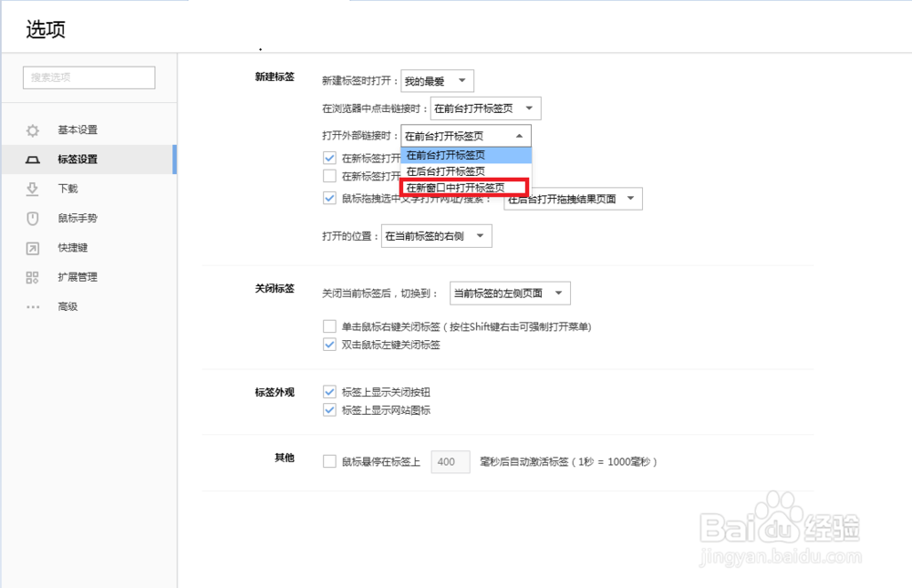912x588 pixels.
Task: Enable 单击鼠标右键关闭标签 option
Action: pyautogui.click(x=329, y=325)
